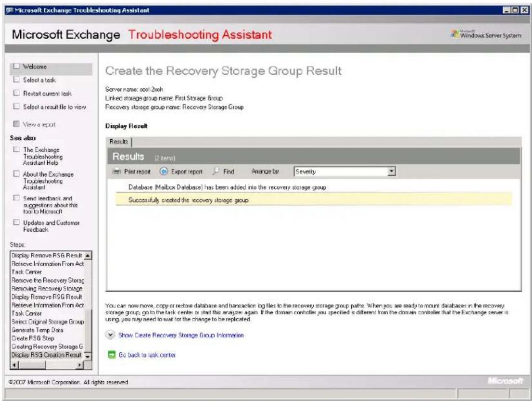Image resolution: width=532 pixels, height=401 pixels.
Task: Toggle the Send feedback and suggestions checkbox
Action: 16,198
